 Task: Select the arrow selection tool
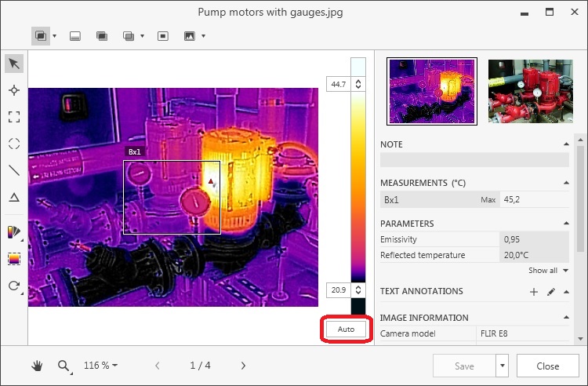pos(14,64)
